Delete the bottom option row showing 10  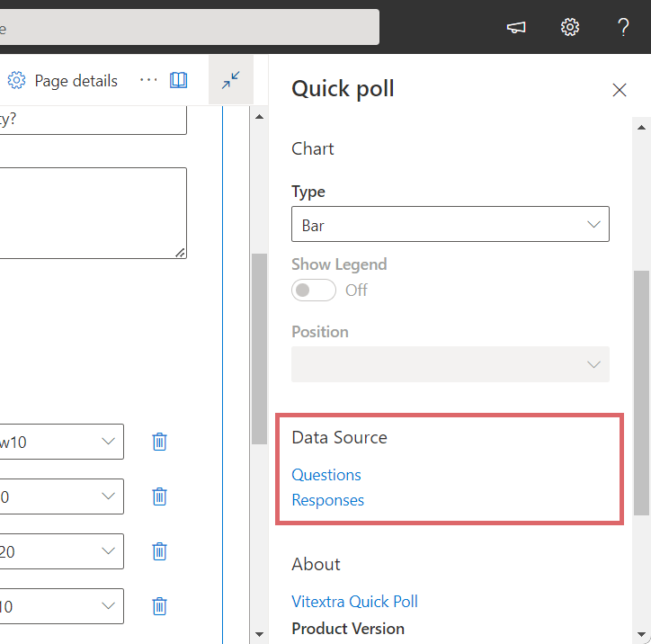point(159,606)
